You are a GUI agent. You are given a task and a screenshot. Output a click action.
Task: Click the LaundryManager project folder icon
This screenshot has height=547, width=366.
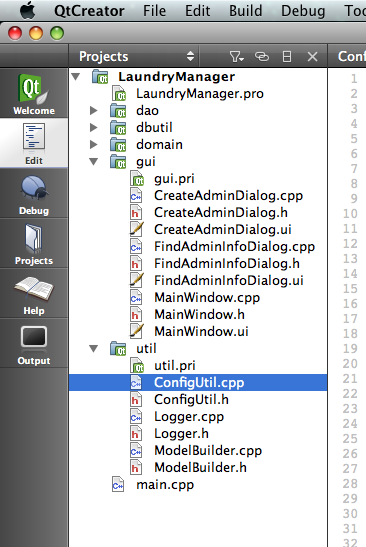pyautogui.click(x=100, y=77)
